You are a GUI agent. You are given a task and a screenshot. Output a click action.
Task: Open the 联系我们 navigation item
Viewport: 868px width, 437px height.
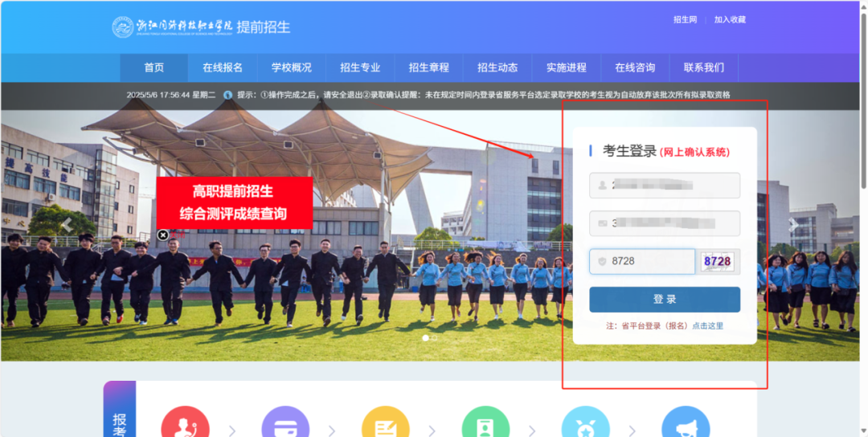pyautogui.click(x=704, y=67)
